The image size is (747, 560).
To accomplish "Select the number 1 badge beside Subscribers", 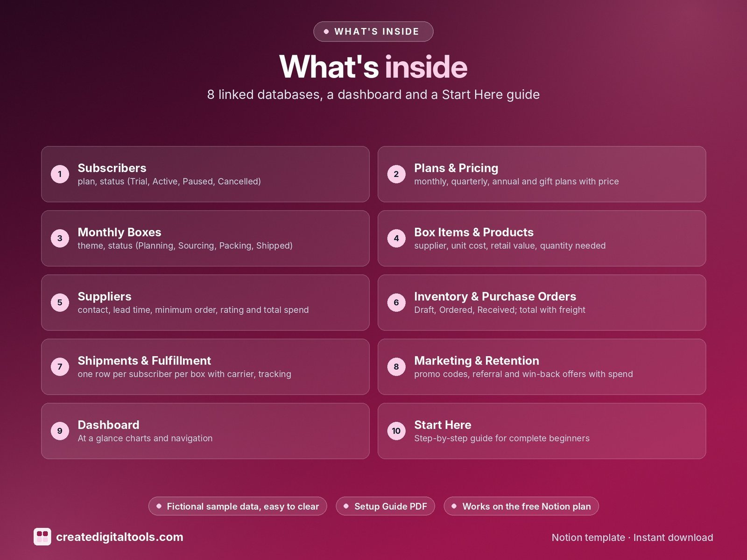I will tap(60, 174).
